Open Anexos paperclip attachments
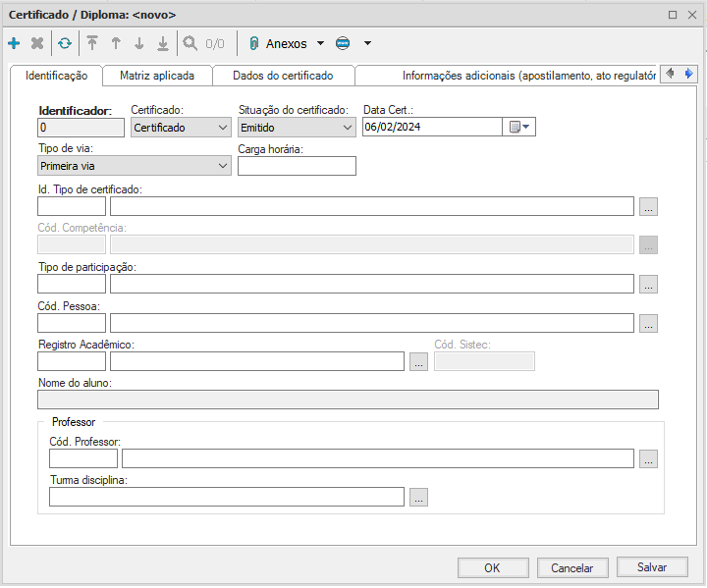 click(254, 43)
